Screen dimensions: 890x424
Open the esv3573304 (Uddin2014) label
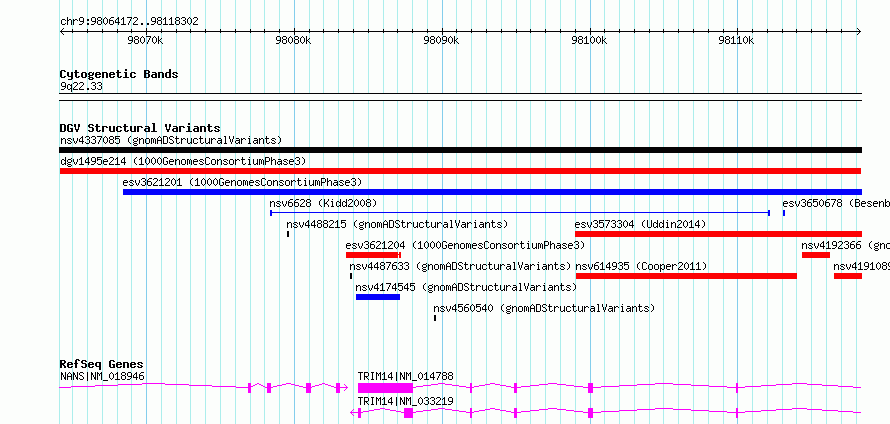[x=640, y=224]
